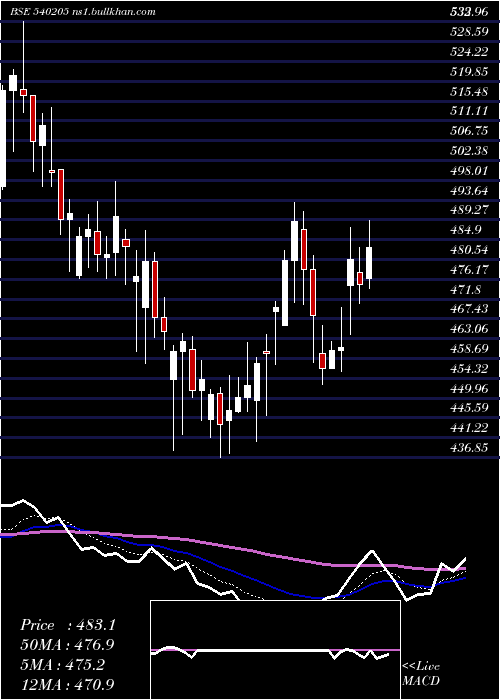Click the 454.32 price axis label
Viewport: 500px width, 700px height.
click(469, 369)
